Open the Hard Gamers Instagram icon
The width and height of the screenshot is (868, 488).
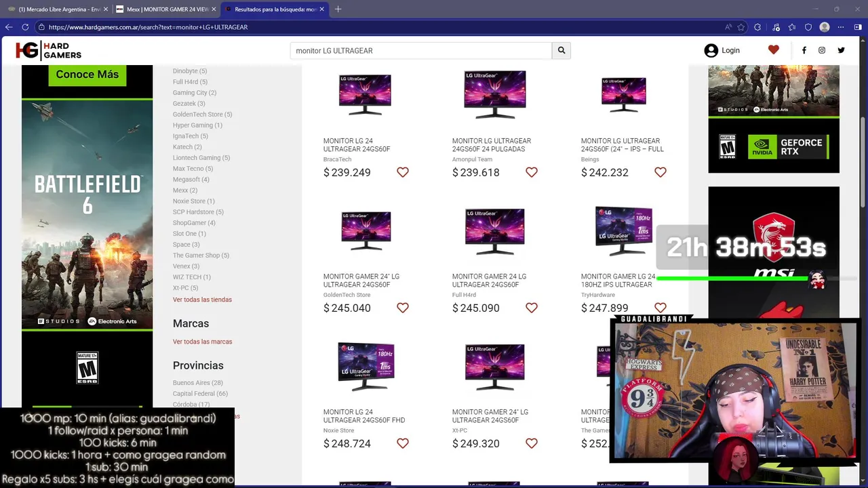822,50
